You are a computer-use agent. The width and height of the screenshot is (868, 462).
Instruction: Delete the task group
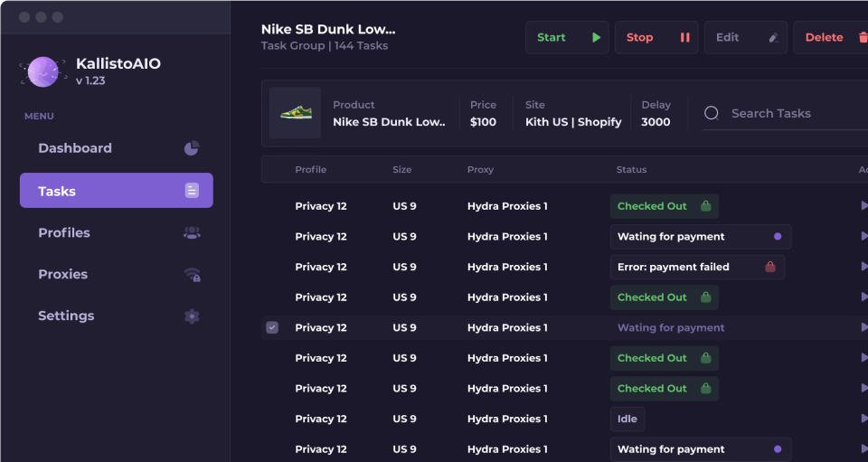click(x=832, y=38)
